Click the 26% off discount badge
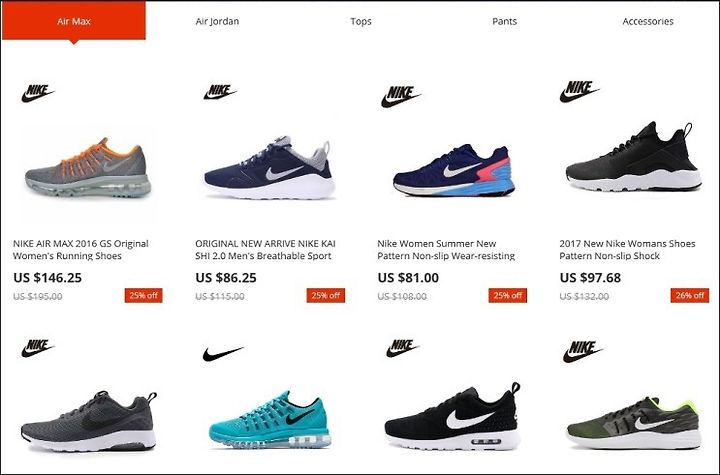Screen dimensions: 720x475 (690, 295)
